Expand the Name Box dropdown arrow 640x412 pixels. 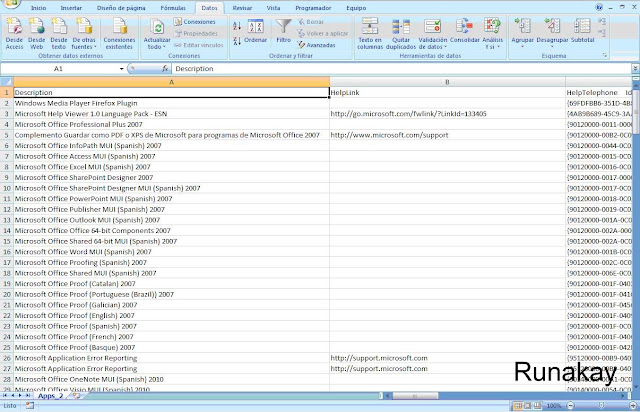[x=121, y=69]
